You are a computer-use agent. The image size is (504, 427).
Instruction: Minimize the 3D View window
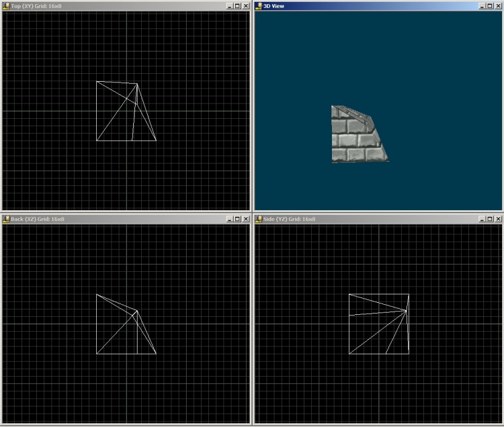(x=481, y=5)
